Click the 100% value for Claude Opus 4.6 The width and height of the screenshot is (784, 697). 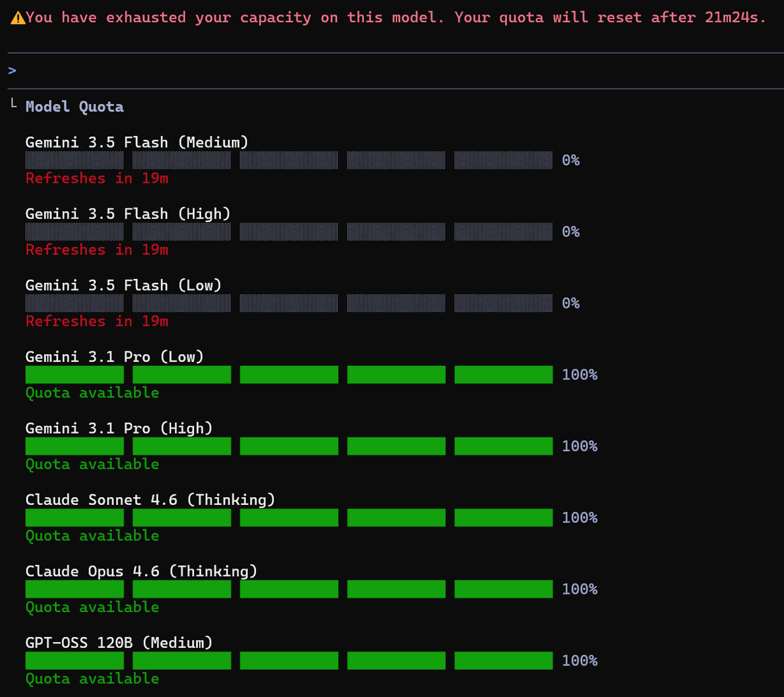(x=580, y=589)
